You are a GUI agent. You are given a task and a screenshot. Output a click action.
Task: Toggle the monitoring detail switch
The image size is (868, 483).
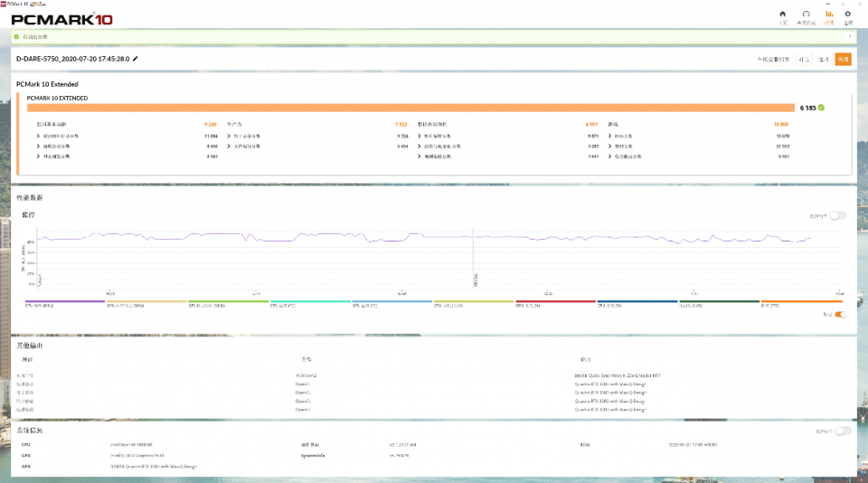click(838, 215)
